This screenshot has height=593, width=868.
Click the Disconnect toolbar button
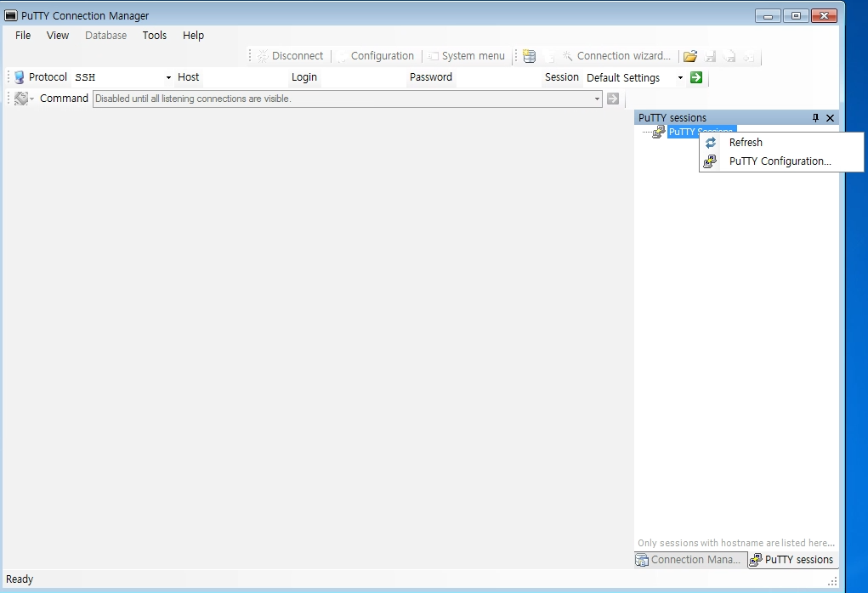[291, 56]
